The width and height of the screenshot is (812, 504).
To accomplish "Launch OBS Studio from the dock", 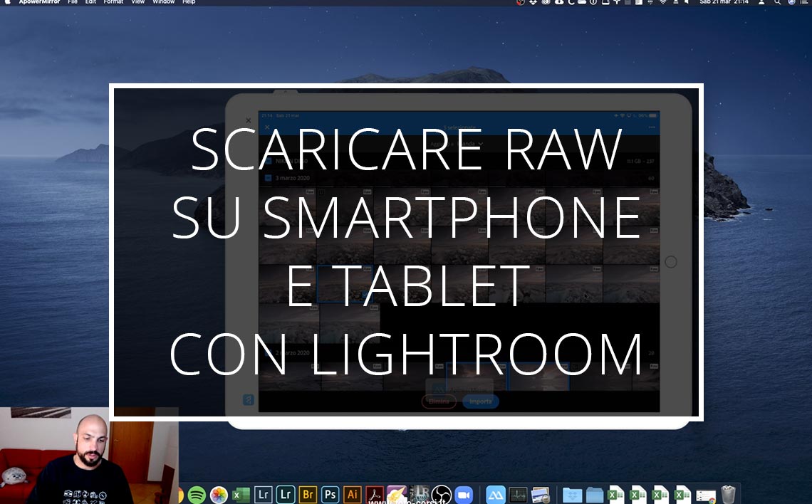I will (x=441, y=495).
